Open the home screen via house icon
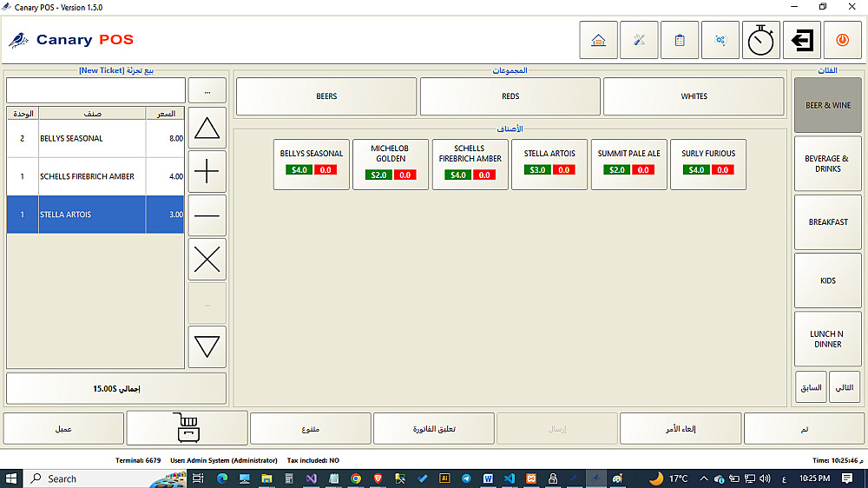The width and height of the screenshot is (868, 488). pyautogui.click(x=598, y=40)
